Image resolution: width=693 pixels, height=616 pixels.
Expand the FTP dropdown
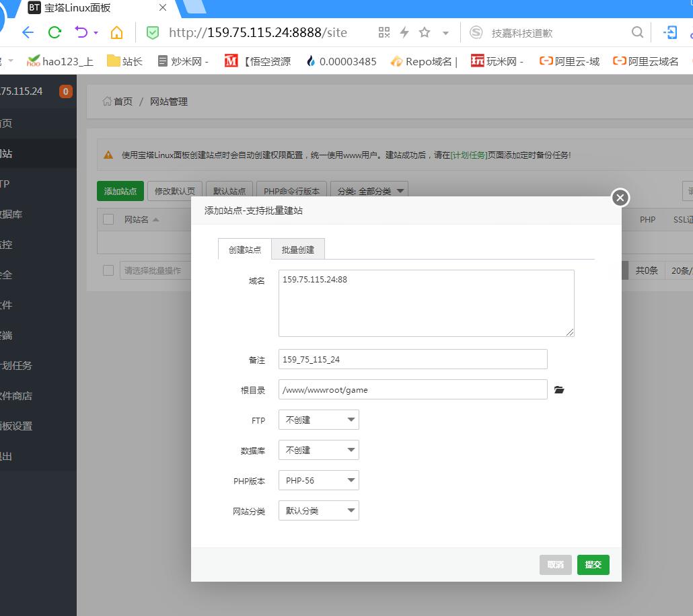point(319,420)
